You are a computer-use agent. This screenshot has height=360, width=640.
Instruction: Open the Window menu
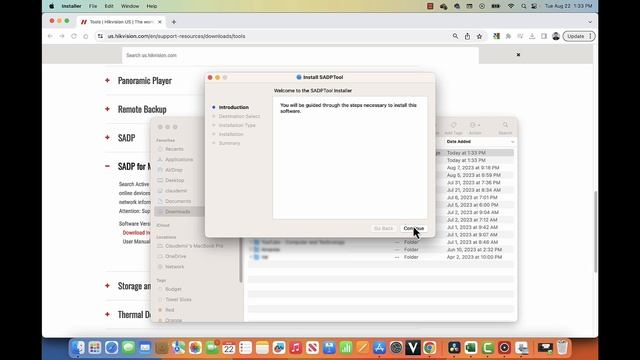[x=130, y=6]
